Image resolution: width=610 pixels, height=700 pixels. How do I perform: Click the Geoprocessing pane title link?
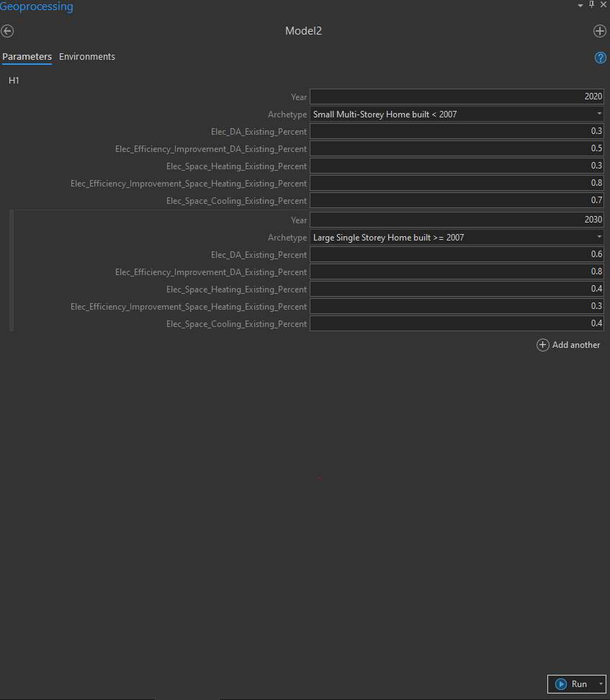pos(37,6)
